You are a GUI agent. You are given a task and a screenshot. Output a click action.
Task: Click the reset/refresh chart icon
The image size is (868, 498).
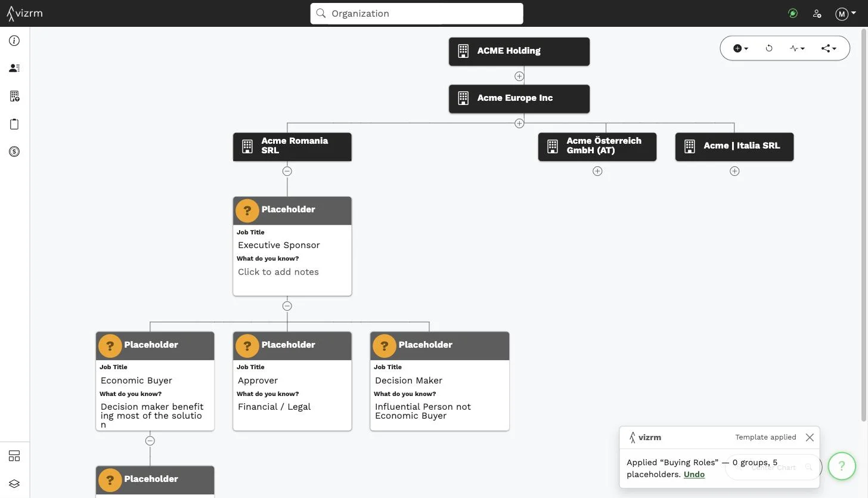coord(769,48)
